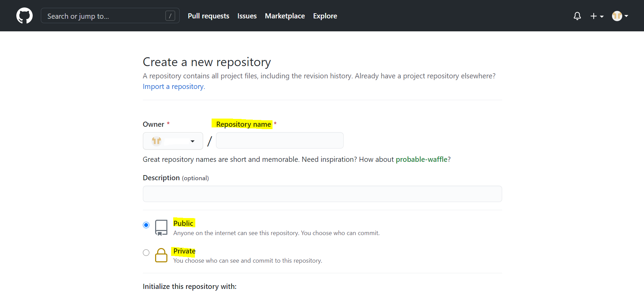Navigate to Marketplace
This screenshot has height=293, width=644.
point(285,16)
